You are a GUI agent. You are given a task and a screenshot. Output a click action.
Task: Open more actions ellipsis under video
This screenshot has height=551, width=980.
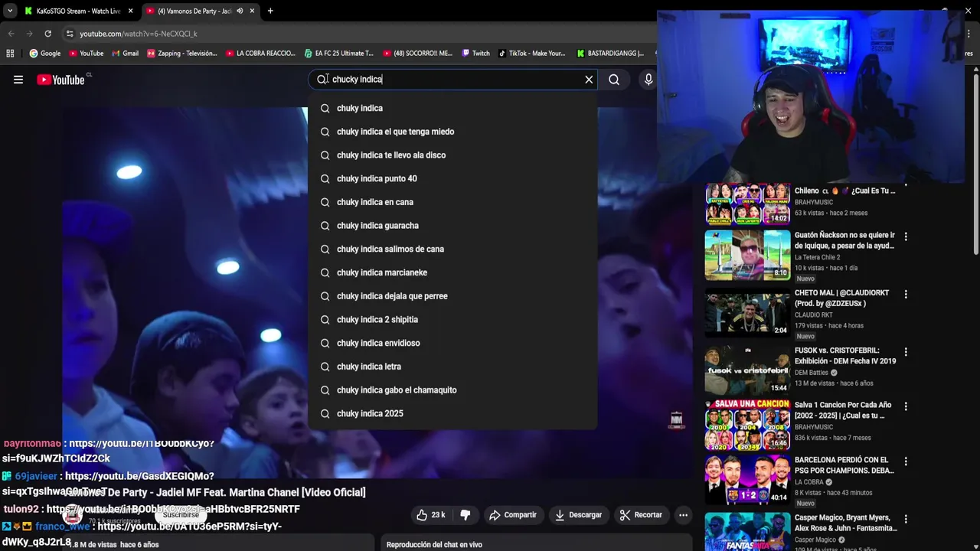pos(683,515)
